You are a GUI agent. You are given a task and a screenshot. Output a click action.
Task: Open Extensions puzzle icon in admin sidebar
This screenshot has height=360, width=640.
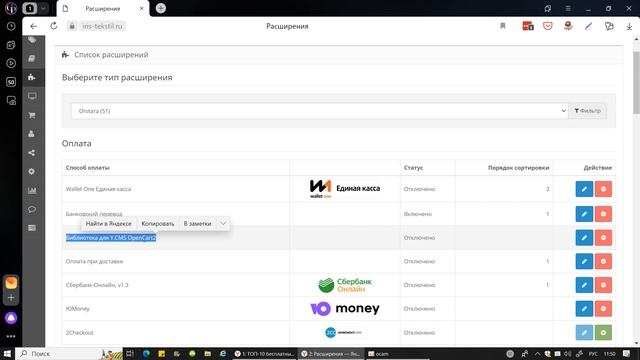click(32, 77)
